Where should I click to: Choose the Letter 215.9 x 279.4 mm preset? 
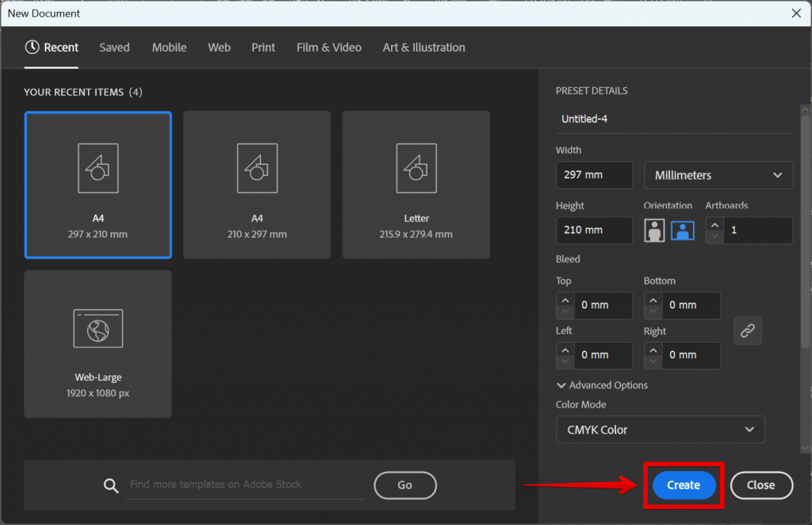(416, 185)
